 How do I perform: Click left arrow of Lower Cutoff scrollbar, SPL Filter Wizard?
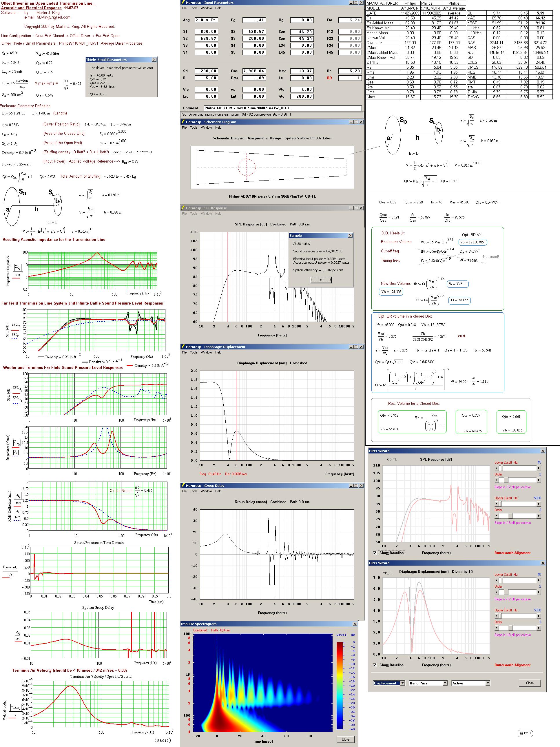pos(497,468)
